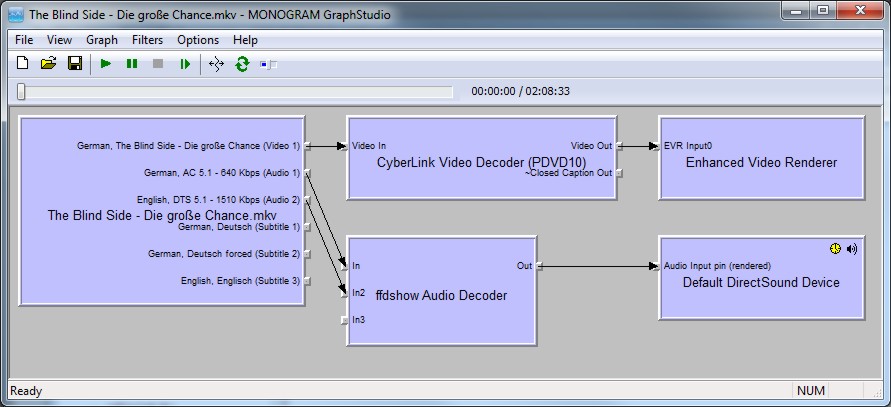891x407 pixels.
Task: Click the direct connect arrows toolbar icon
Action: click(215, 64)
